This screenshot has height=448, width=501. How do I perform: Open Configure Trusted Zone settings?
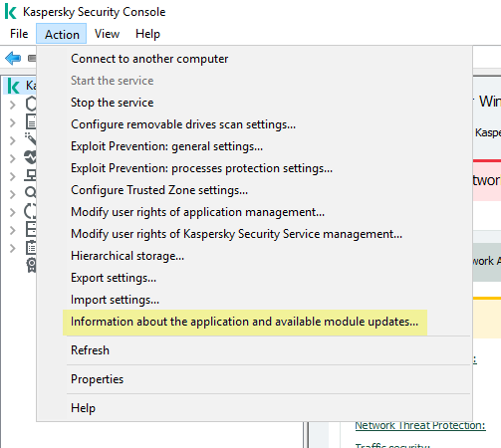click(254, 190)
